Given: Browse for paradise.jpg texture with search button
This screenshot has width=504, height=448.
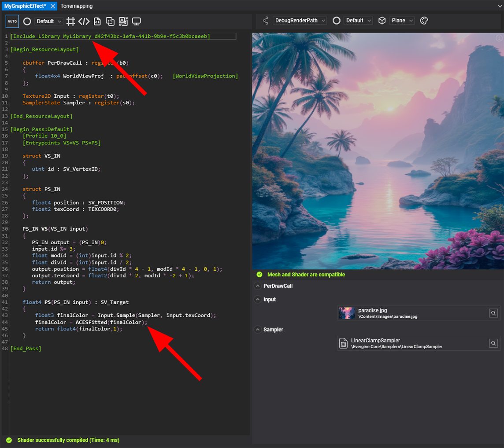Looking at the screenshot, I should coord(493,313).
